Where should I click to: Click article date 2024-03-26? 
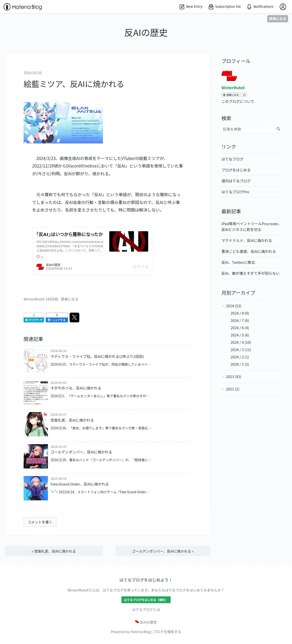(33, 73)
